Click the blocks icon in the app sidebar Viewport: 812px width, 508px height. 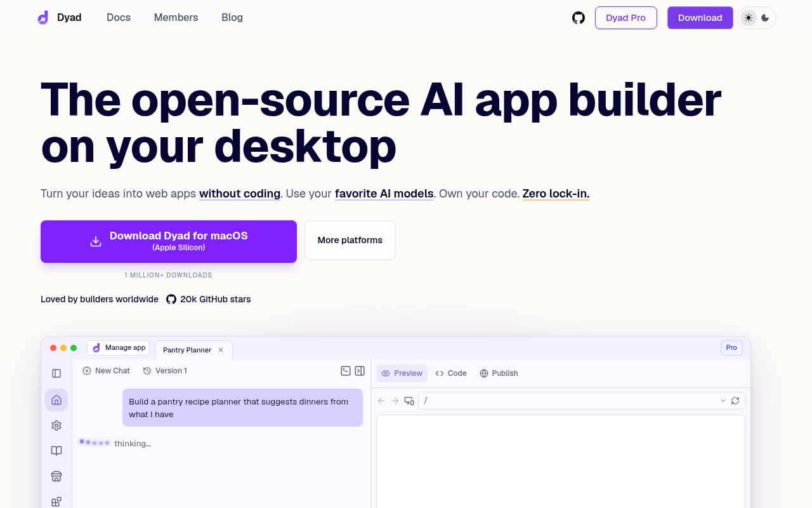tap(56, 502)
